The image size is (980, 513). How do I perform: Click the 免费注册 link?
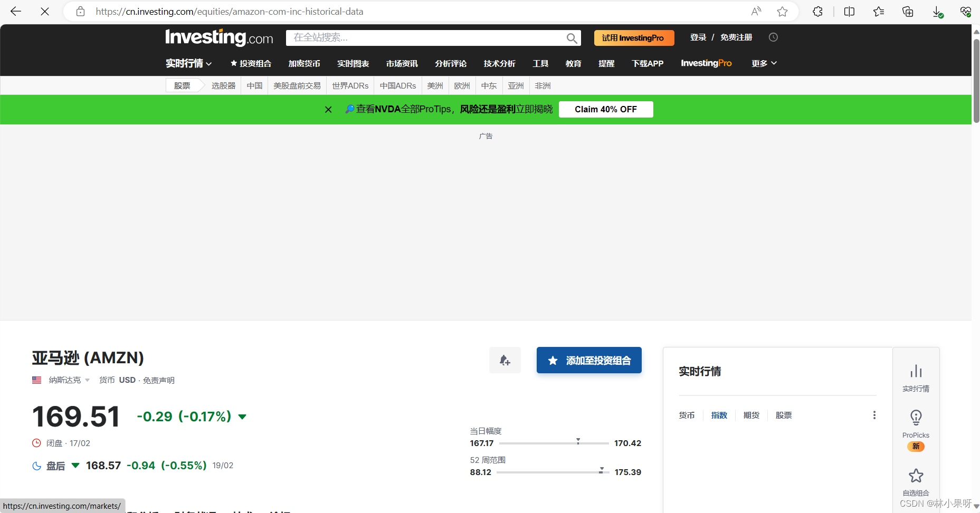[x=736, y=37]
